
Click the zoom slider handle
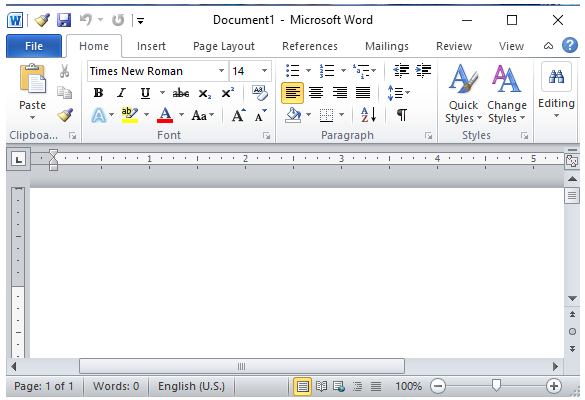pos(496,385)
